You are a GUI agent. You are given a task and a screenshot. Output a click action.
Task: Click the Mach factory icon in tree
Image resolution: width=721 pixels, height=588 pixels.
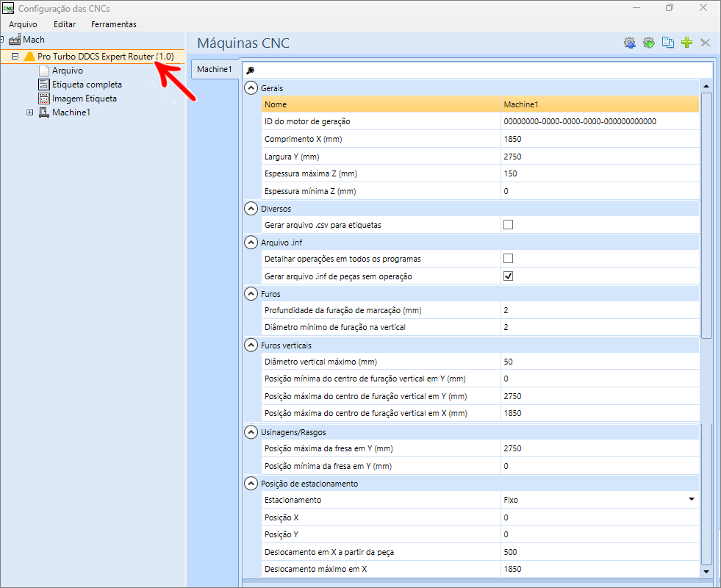pyautogui.click(x=15, y=40)
